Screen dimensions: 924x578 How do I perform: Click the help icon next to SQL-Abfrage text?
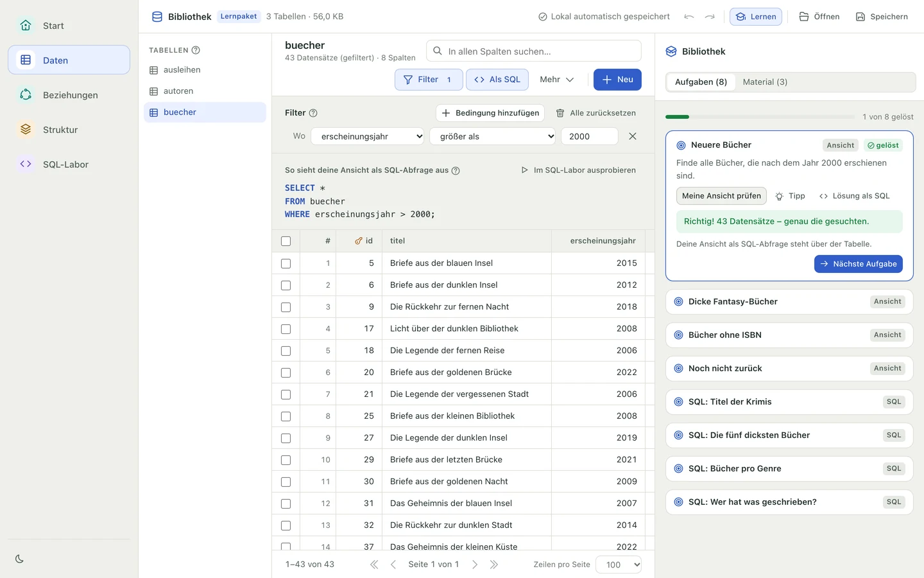pyautogui.click(x=456, y=171)
